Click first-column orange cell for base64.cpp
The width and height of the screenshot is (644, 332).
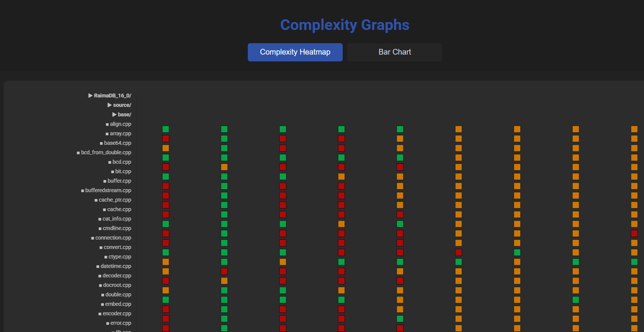point(166,148)
